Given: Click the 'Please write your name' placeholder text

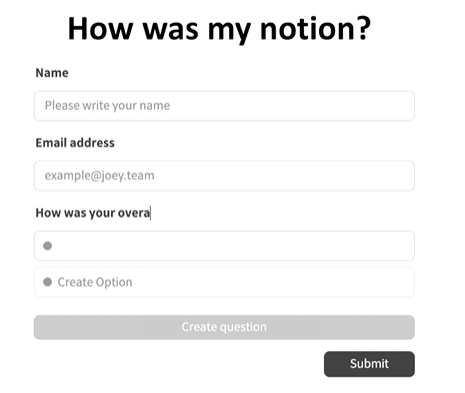Looking at the screenshot, I should click(107, 106).
